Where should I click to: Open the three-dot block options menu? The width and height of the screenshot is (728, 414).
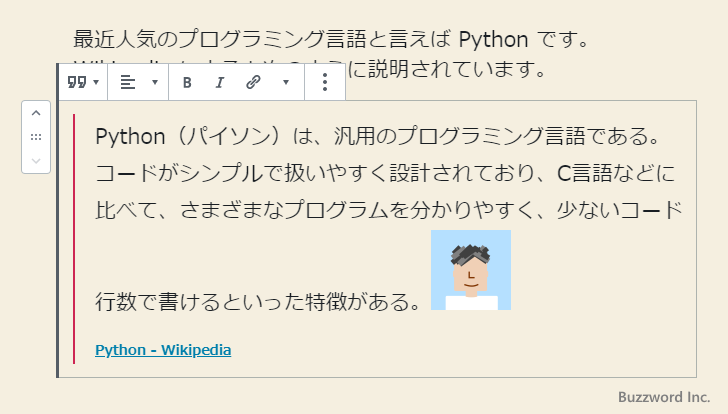coord(324,82)
